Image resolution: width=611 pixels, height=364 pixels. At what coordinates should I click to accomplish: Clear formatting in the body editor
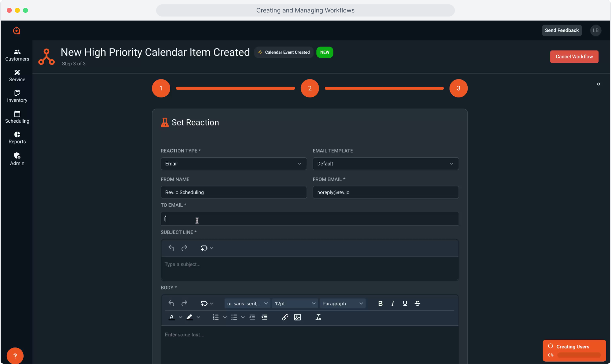[x=318, y=317]
